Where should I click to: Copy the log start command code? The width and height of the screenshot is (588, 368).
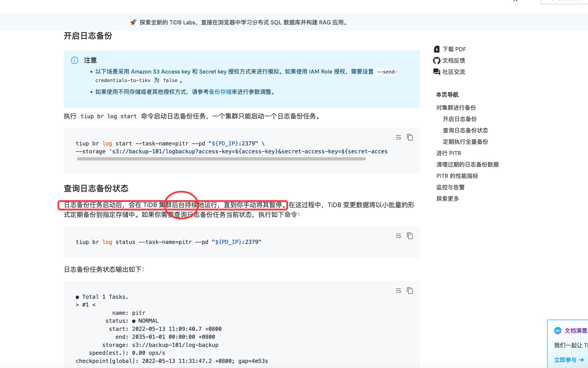410,137
